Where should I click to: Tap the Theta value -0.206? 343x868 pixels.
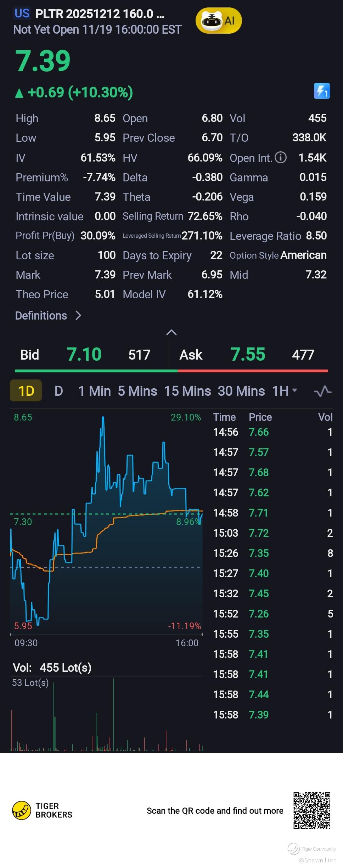click(x=207, y=197)
